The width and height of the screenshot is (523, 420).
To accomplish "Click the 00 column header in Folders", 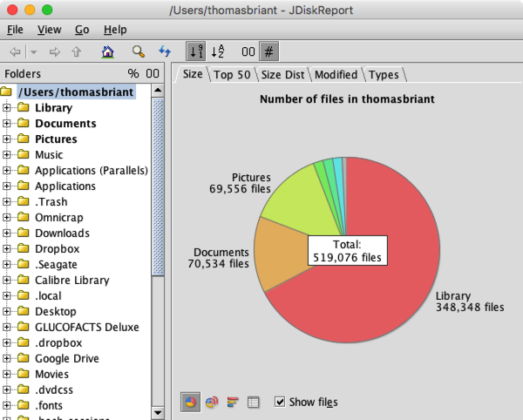I will point(153,73).
